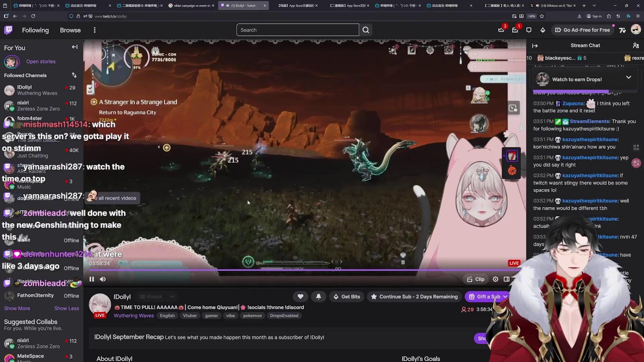Click the Clip button
Screen dimensions: 644x362
tap(475, 280)
